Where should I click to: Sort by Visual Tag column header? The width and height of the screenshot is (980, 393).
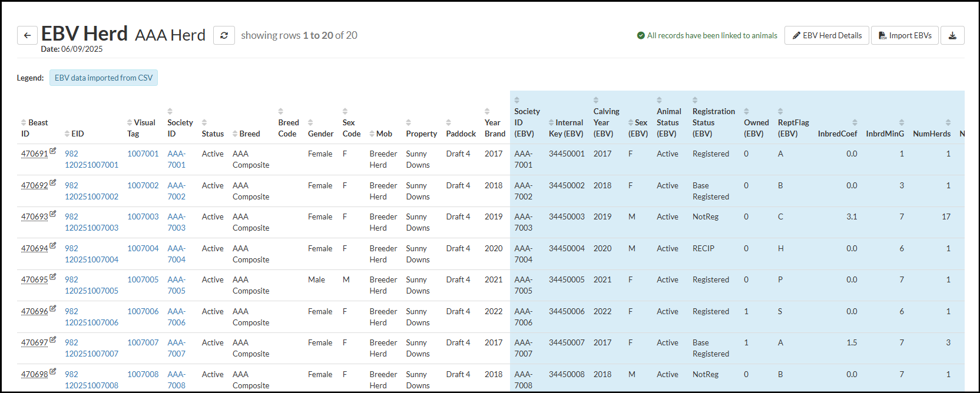pos(141,123)
